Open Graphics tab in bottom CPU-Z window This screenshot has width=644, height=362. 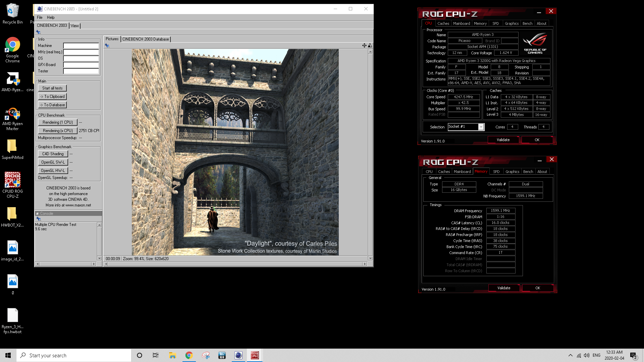pyautogui.click(x=512, y=172)
